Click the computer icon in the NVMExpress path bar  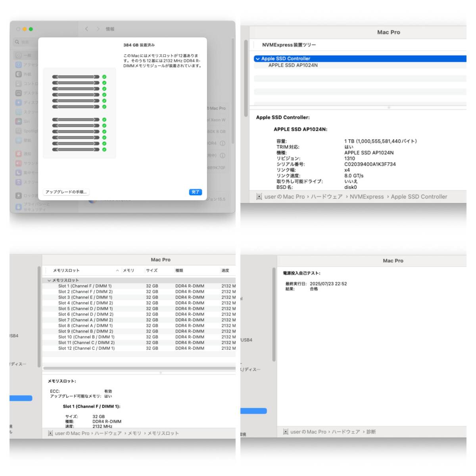(x=259, y=197)
